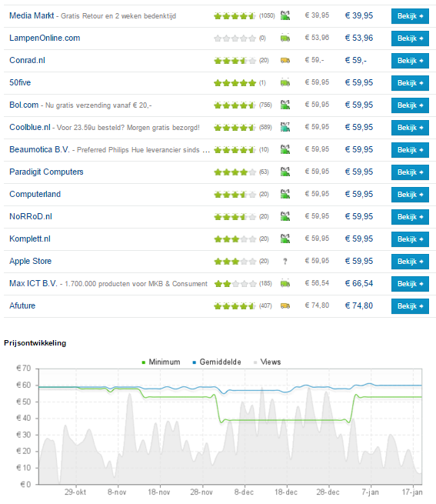Open the Media Markt shop link
The height and width of the screenshot is (504, 436).
tap(32, 15)
